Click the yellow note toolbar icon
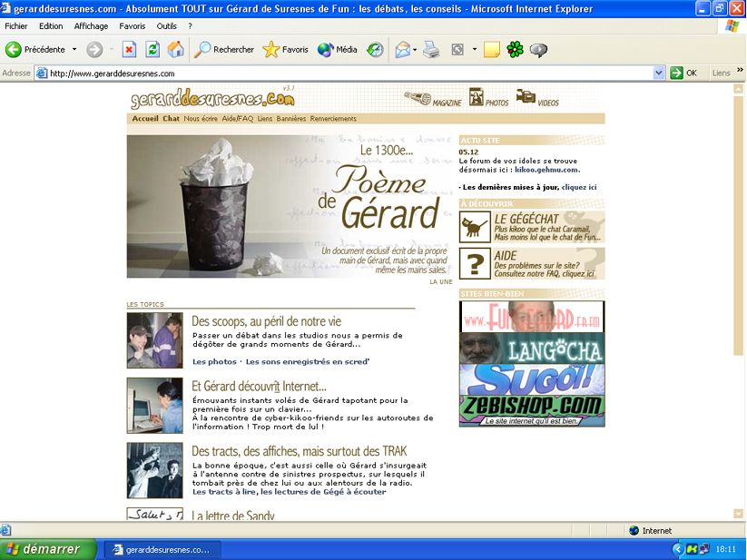The height and width of the screenshot is (560, 747). [492, 50]
